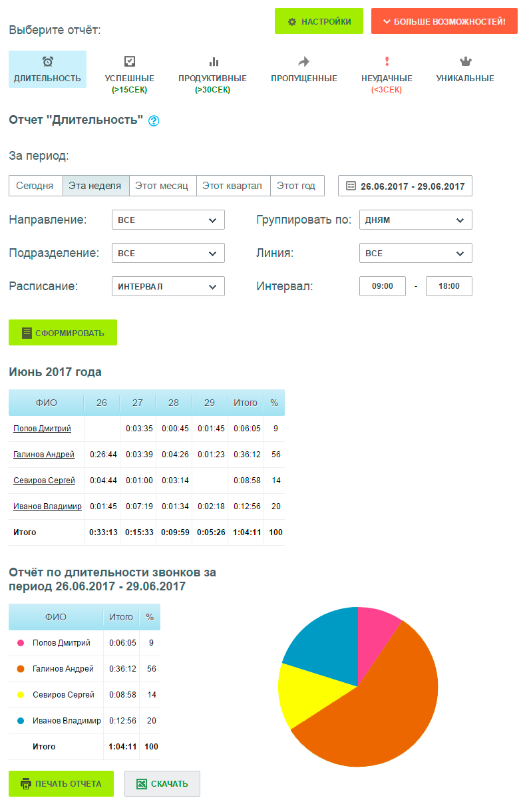Screen dimensions: 525x812
Task: Select the Этот месяц period
Action: pyautogui.click(x=163, y=186)
